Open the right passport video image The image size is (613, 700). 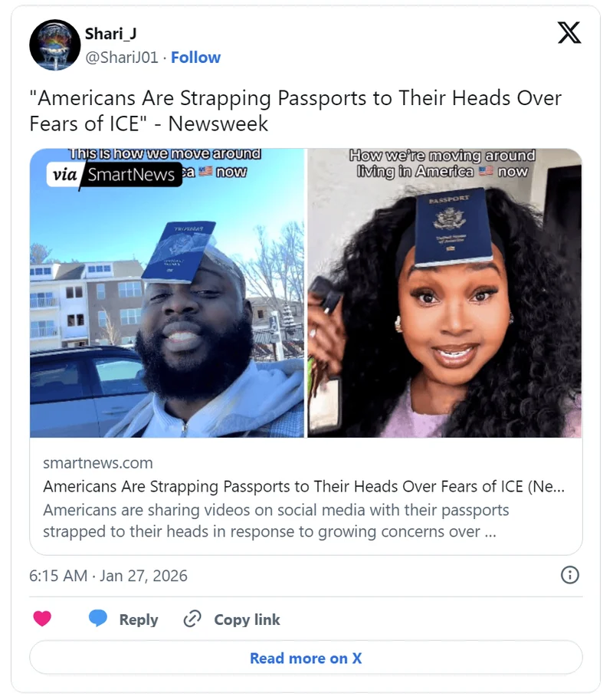coord(444,293)
